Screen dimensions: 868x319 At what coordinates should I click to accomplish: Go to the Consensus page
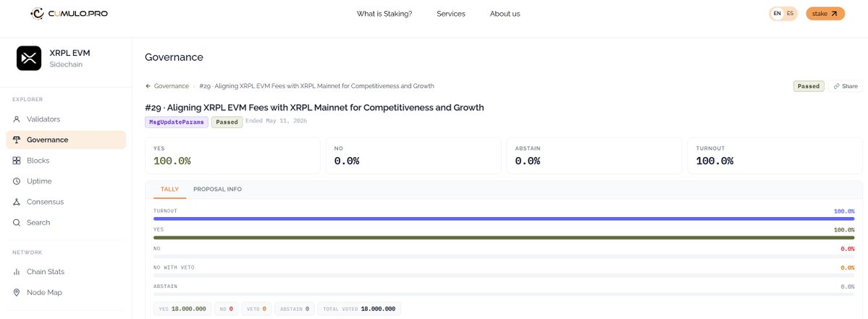[x=66, y=202]
